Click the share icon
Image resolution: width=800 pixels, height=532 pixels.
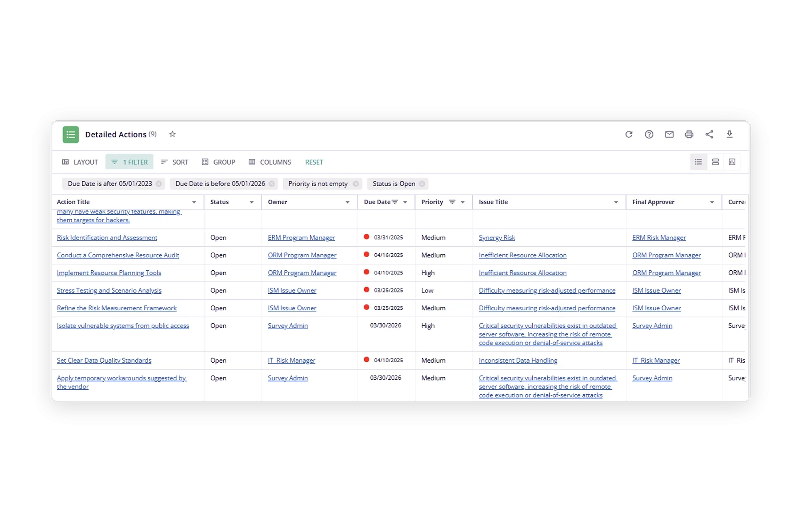pyautogui.click(x=709, y=134)
